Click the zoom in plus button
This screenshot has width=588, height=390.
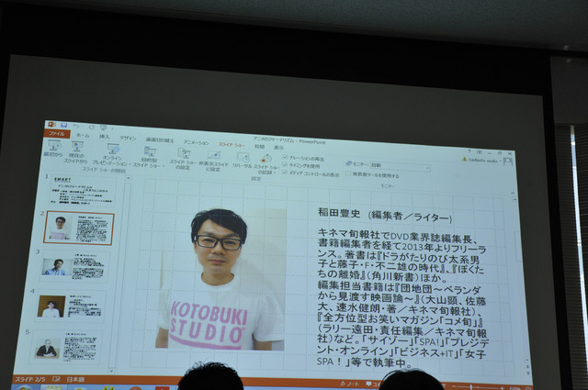pyautogui.click(x=503, y=388)
